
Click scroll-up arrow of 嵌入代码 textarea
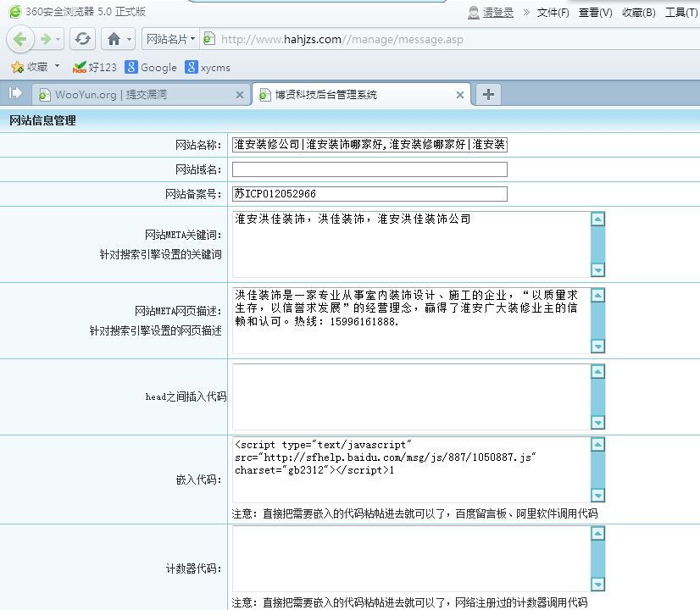(x=597, y=445)
